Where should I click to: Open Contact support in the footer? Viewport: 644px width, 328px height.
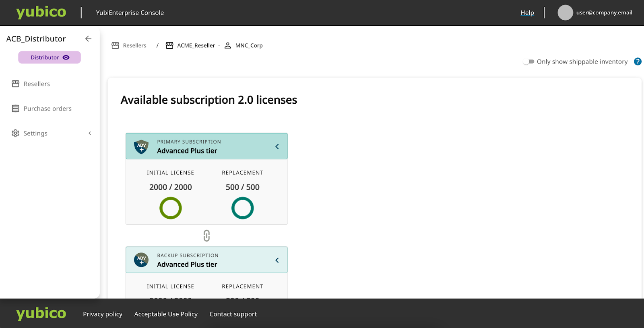tap(233, 314)
